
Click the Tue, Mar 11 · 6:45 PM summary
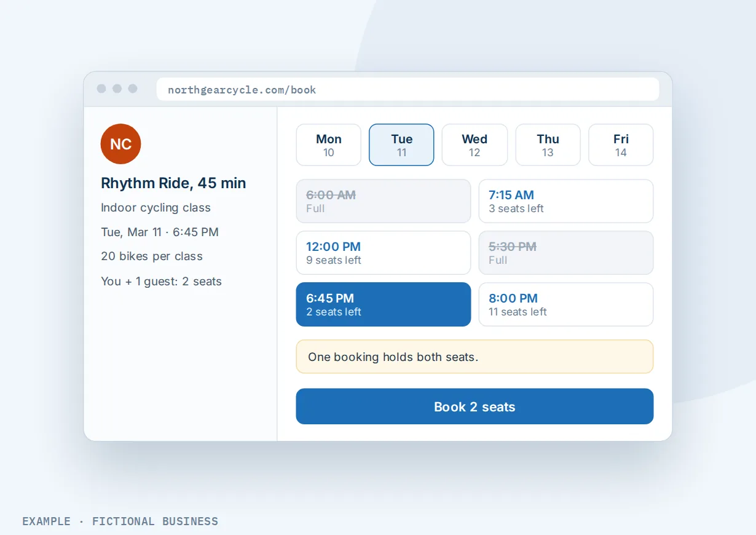coord(160,232)
